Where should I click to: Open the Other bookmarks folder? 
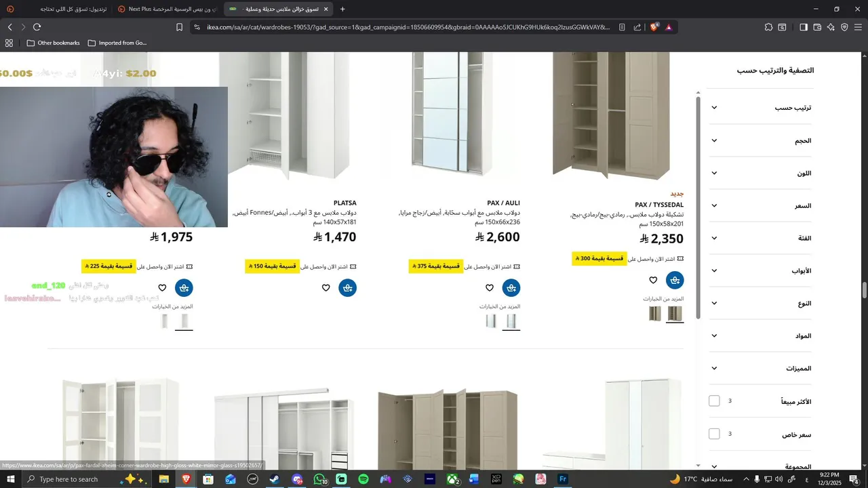click(x=53, y=43)
